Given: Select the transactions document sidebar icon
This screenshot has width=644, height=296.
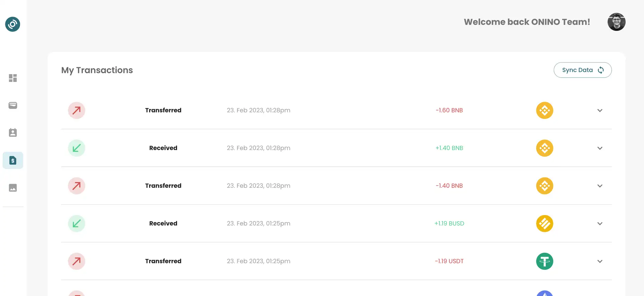Looking at the screenshot, I should (x=13, y=160).
